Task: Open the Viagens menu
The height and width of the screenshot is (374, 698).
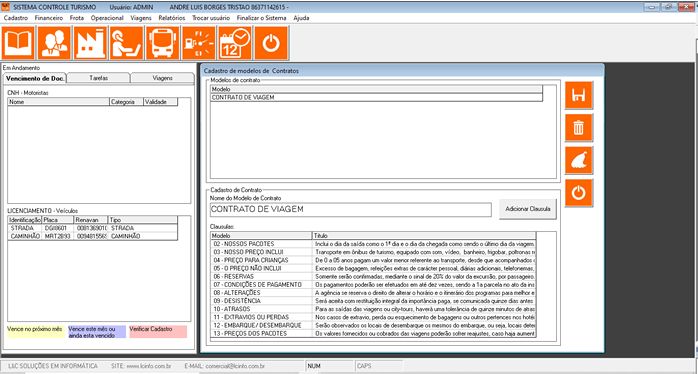Action: pos(141,18)
